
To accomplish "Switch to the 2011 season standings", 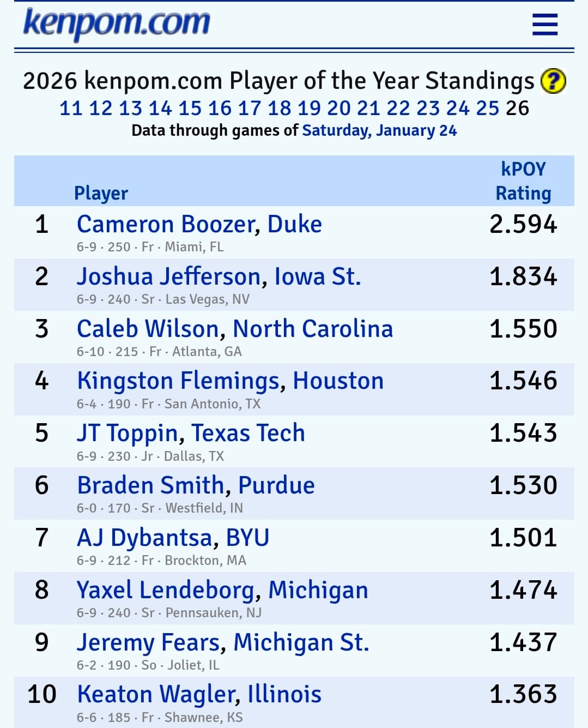I will (70, 108).
